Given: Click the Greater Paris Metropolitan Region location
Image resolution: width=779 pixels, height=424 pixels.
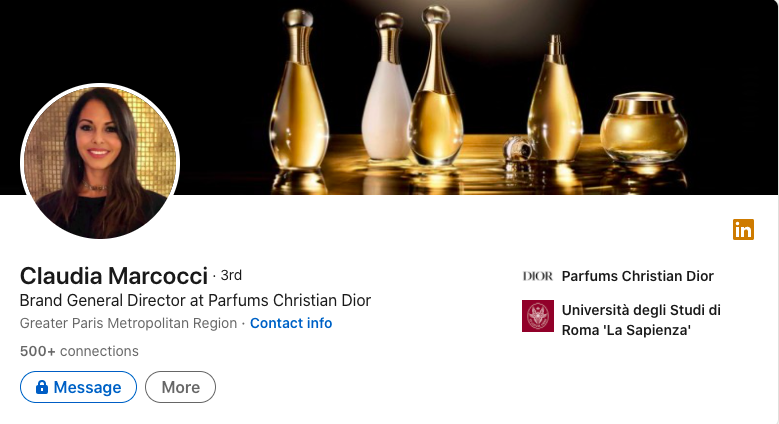Looking at the screenshot, I should [x=128, y=323].
